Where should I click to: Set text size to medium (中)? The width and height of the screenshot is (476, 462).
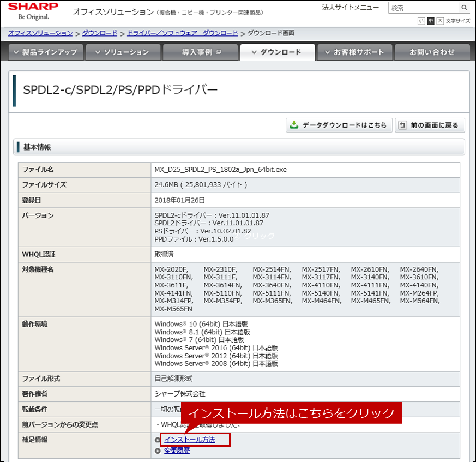pos(431,21)
